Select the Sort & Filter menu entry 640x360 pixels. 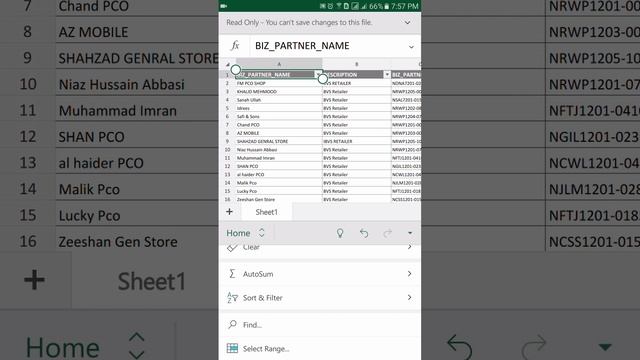(x=320, y=298)
